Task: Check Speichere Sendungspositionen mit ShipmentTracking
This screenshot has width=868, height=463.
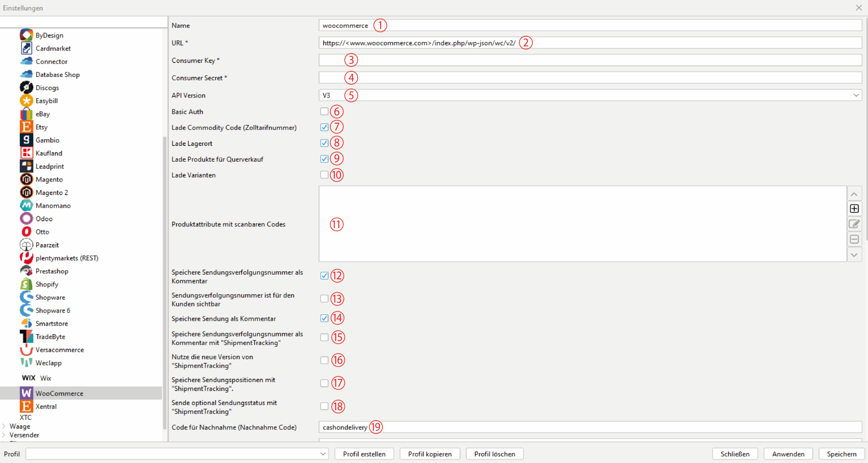Action: pyautogui.click(x=324, y=383)
